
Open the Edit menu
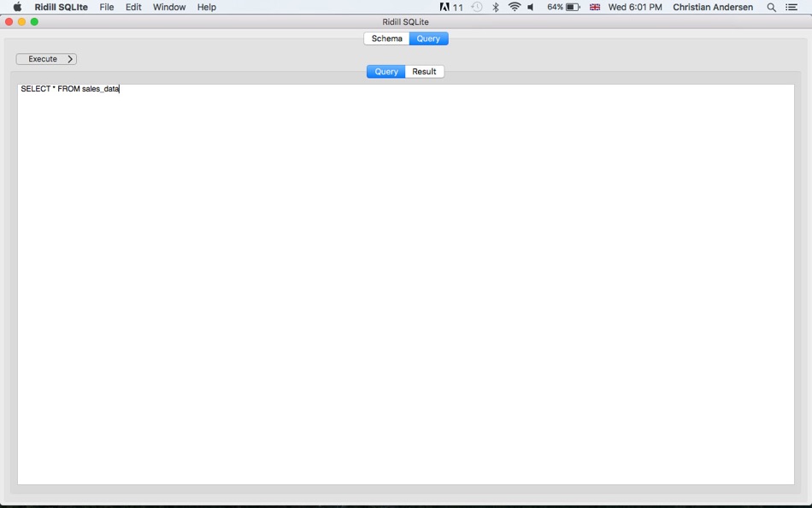133,7
